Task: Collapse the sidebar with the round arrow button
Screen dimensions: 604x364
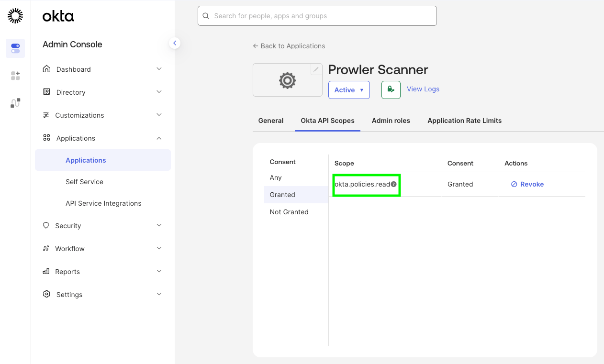Action: coord(175,43)
